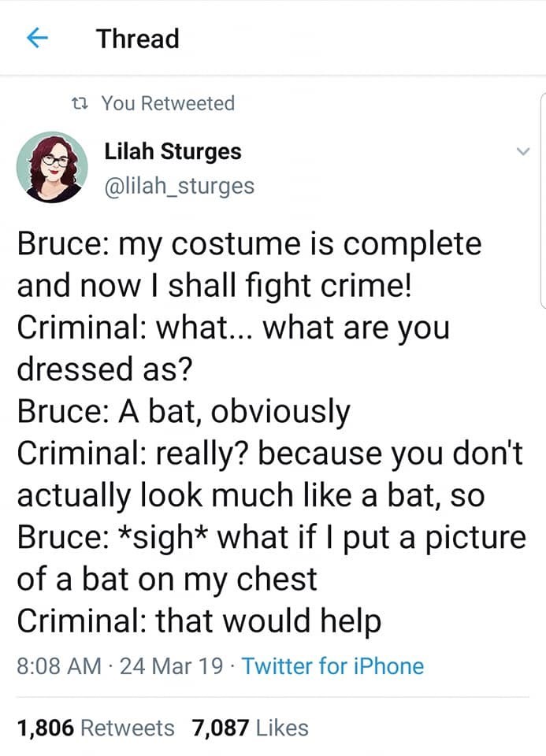Click the retweet icon beside You Retweeted
This screenshot has width=546, height=756.
[x=79, y=103]
